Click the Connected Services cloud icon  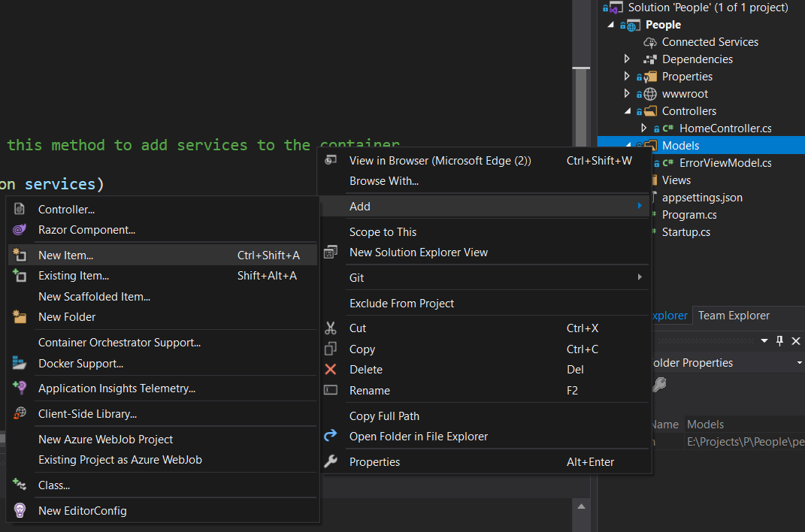coord(650,42)
